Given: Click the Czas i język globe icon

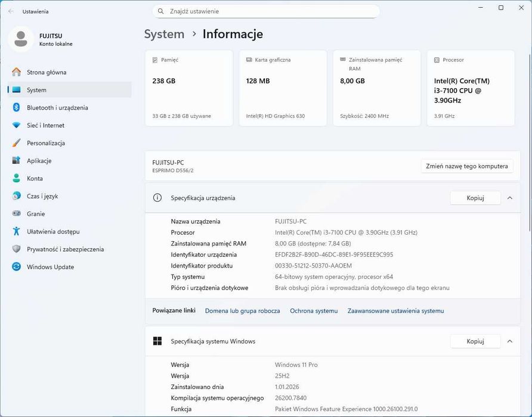Looking at the screenshot, I should (x=16, y=196).
